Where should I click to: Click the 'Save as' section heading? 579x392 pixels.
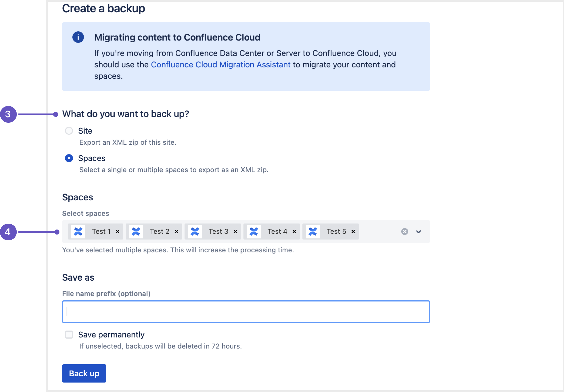pos(78,278)
